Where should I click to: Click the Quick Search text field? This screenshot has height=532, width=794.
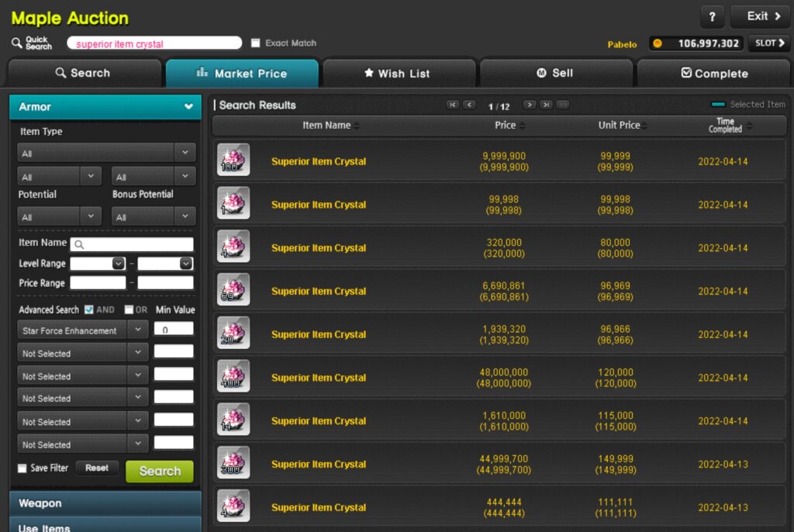154,43
